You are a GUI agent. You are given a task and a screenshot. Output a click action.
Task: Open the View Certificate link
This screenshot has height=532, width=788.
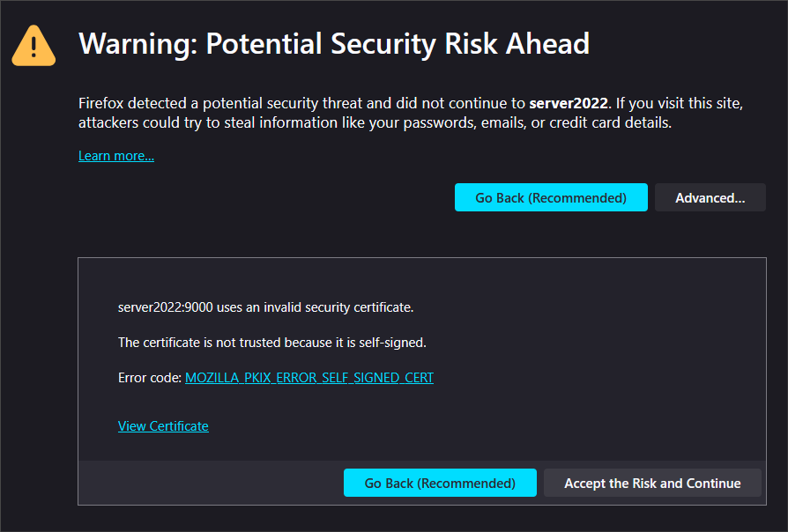click(163, 426)
